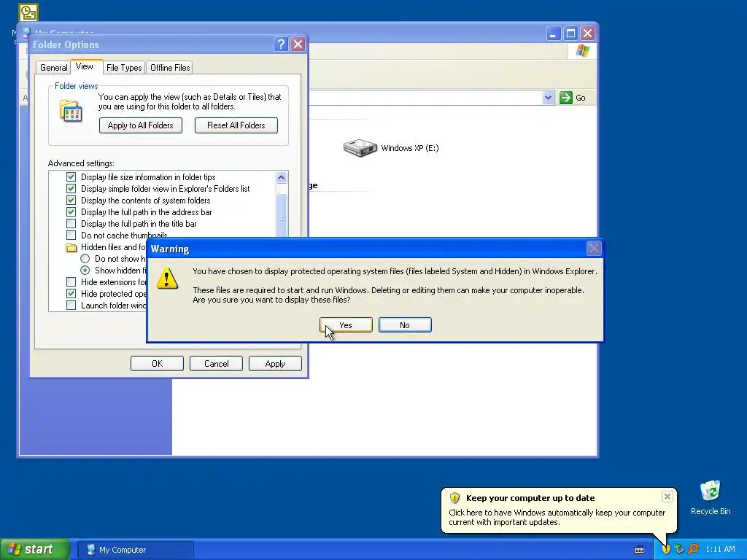Close the Warning dialog with X
This screenshot has height=560, width=747.
(x=594, y=249)
